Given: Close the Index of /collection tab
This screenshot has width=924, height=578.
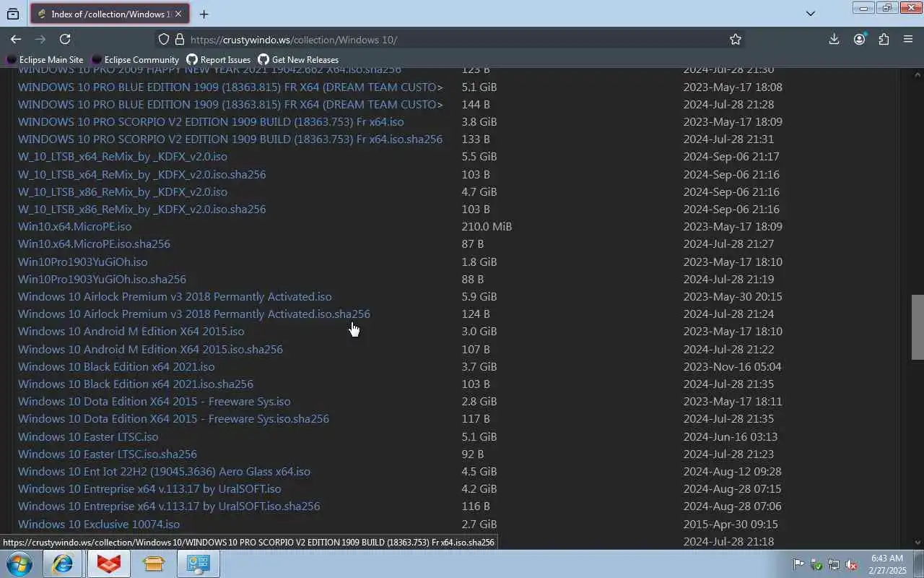Looking at the screenshot, I should 178,14.
